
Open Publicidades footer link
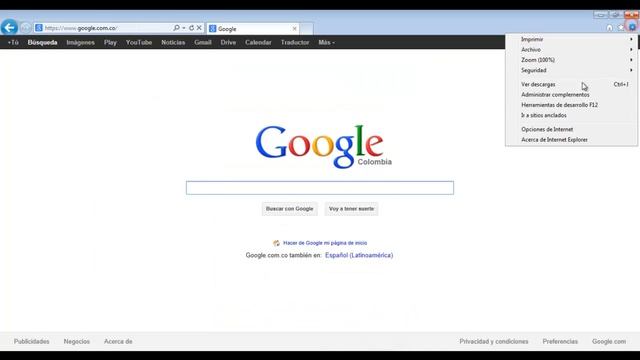point(31,341)
